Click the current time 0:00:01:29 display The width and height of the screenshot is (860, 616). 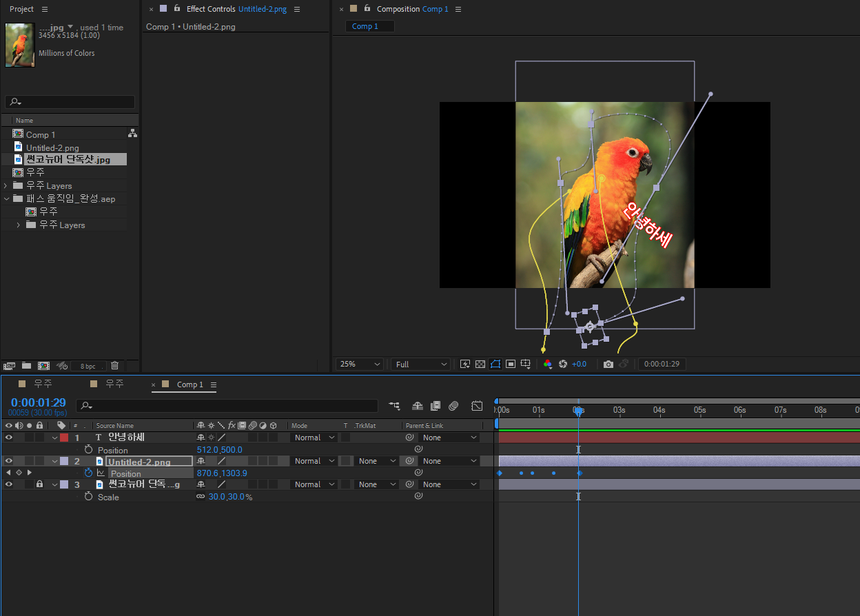(39, 402)
